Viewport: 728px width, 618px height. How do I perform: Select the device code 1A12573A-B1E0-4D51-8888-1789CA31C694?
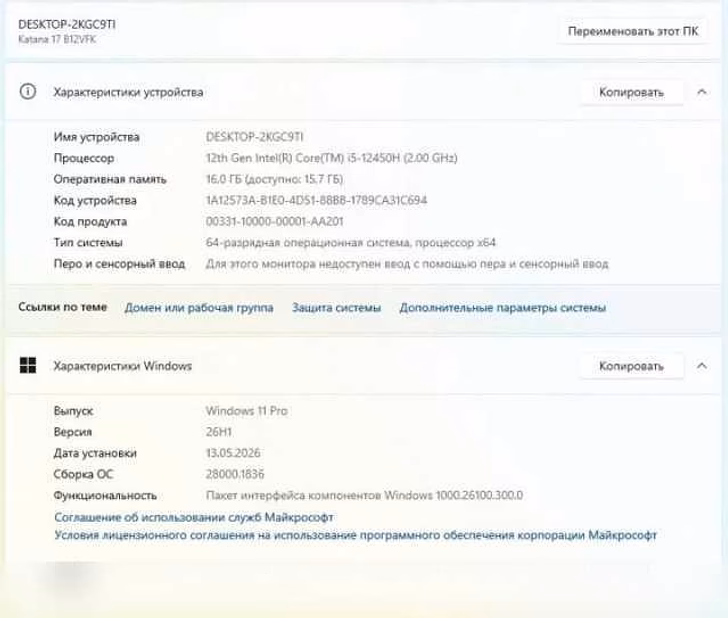click(x=316, y=200)
